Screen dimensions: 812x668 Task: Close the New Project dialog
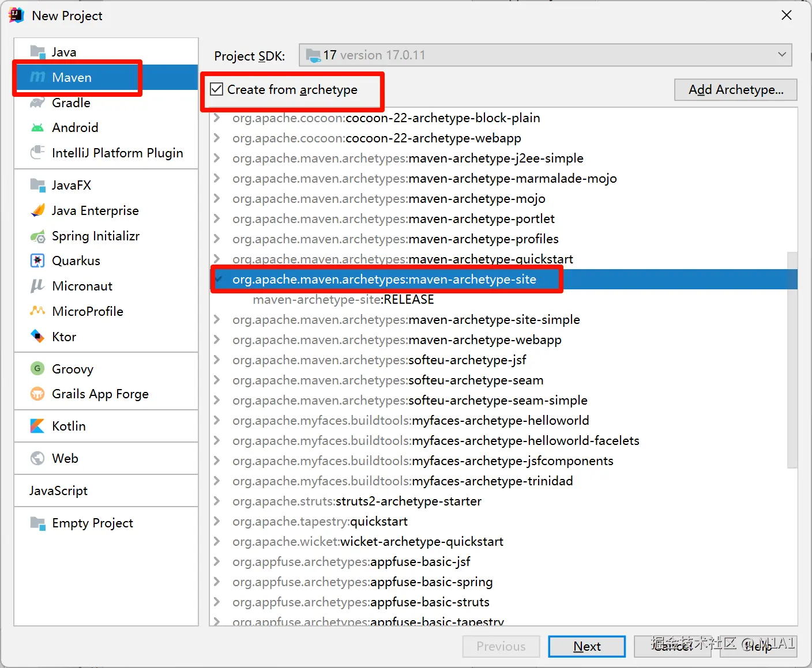787,16
